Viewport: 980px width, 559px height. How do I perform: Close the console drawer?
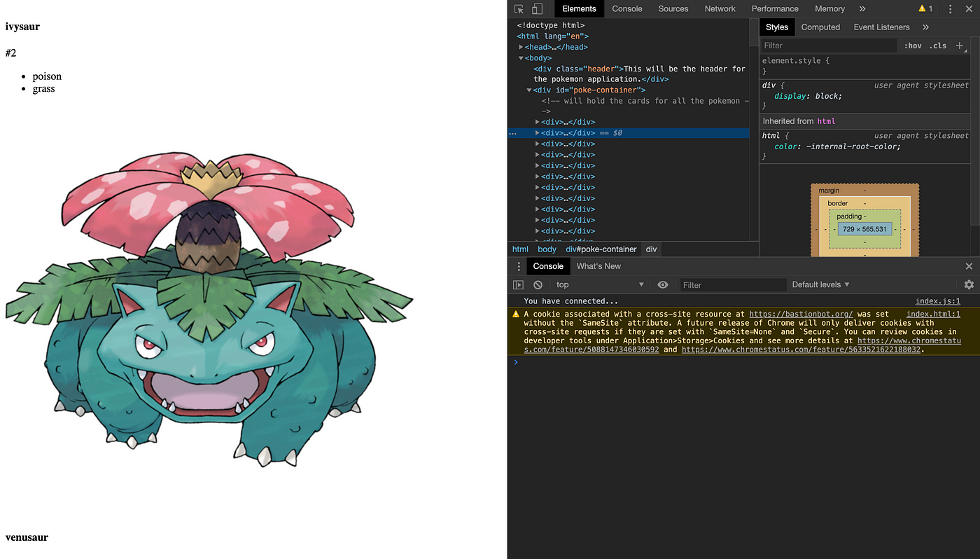pyautogui.click(x=969, y=266)
